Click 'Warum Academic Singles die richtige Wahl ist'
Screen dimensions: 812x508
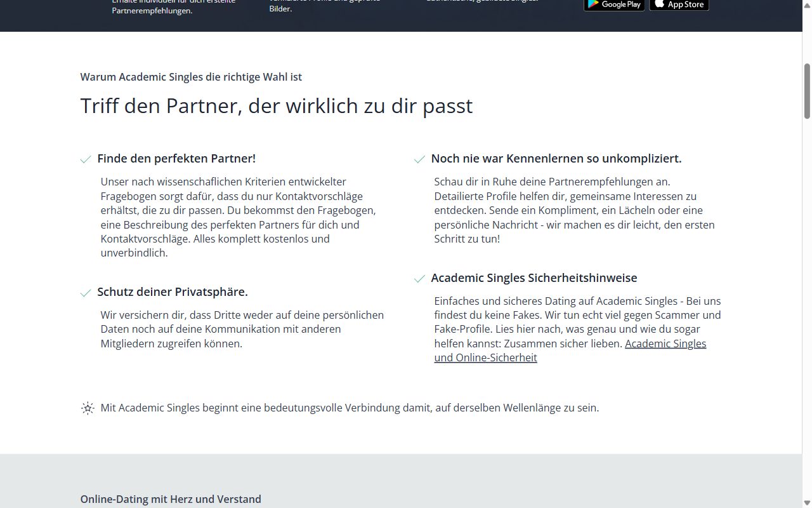[x=191, y=77]
